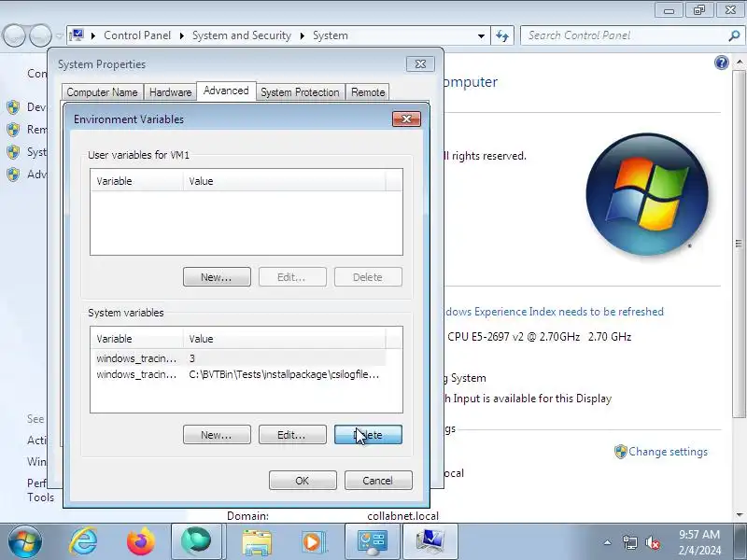Open Windows Experience Index refresh link
Image resolution: width=747 pixels, height=560 pixels.
pos(554,312)
